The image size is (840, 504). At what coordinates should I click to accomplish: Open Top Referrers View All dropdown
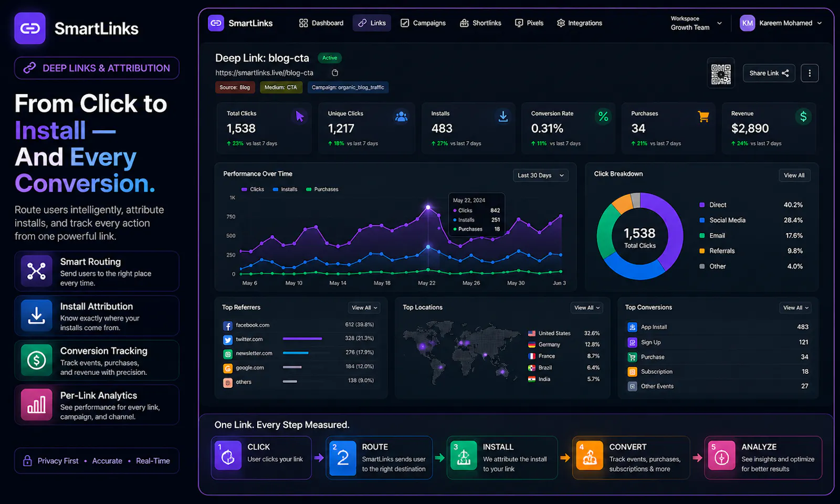click(364, 308)
